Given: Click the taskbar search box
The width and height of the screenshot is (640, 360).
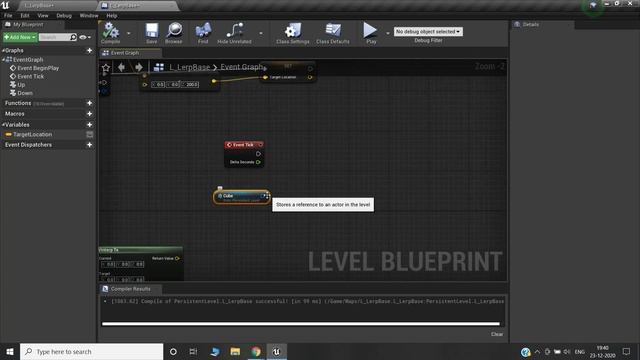Looking at the screenshot, I should pos(92,351).
